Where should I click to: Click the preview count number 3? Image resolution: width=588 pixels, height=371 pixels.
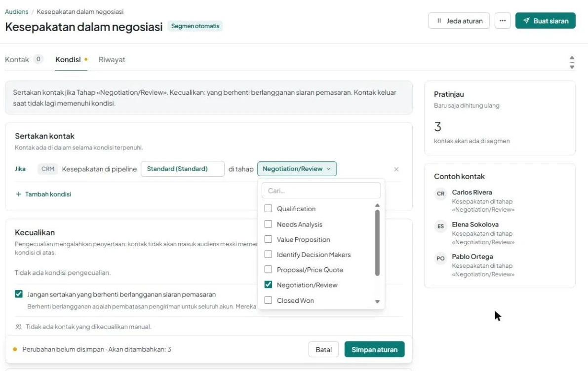[437, 127]
